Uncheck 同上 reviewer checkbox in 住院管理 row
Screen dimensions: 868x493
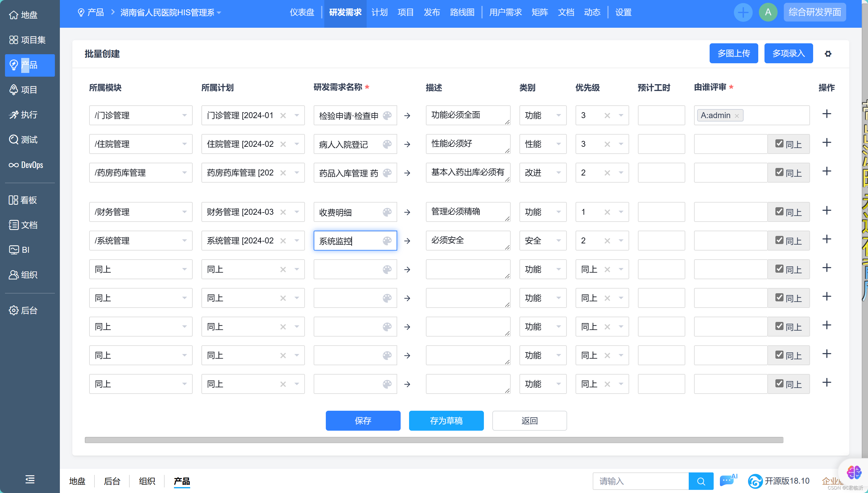[x=779, y=144]
